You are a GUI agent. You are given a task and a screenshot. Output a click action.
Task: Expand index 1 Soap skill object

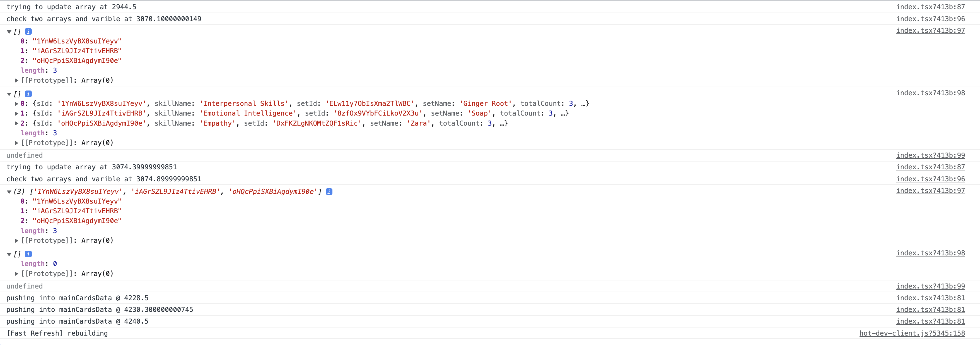click(16, 113)
